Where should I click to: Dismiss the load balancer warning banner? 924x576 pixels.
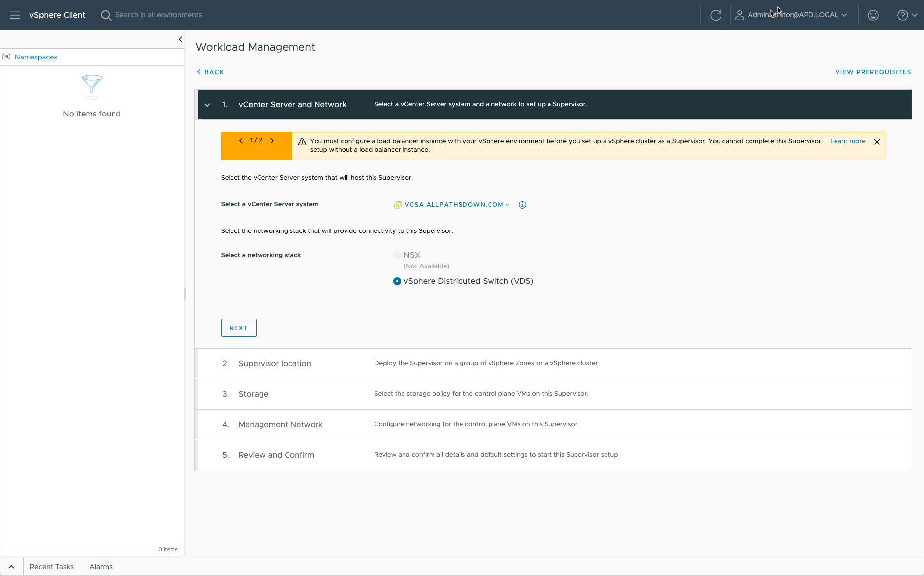pyautogui.click(x=877, y=142)
